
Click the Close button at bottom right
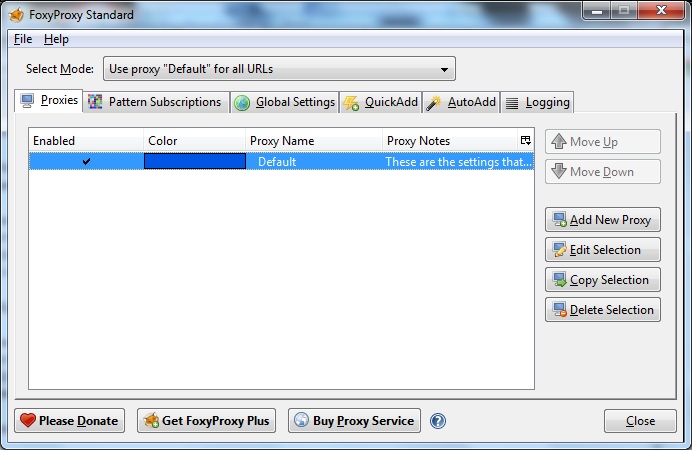click(x=640, y=421)
